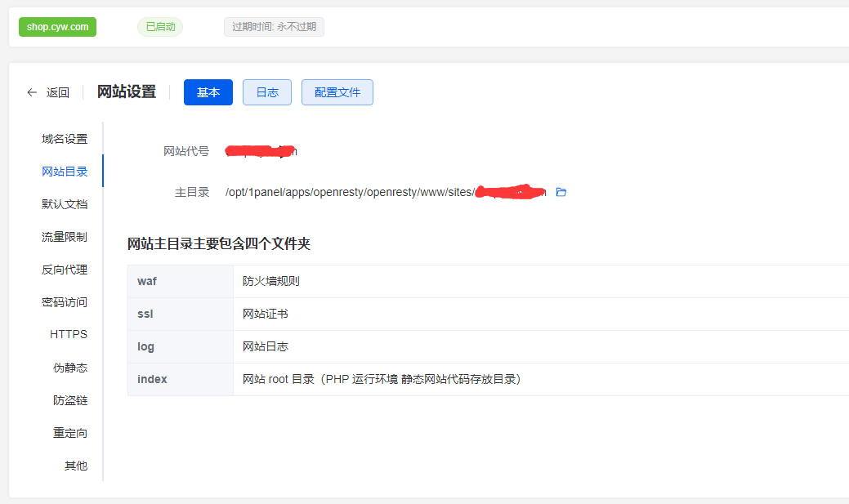Open 域名设置 in the sidebar
This screenshot has width=849, height=504.
(65, 139)
